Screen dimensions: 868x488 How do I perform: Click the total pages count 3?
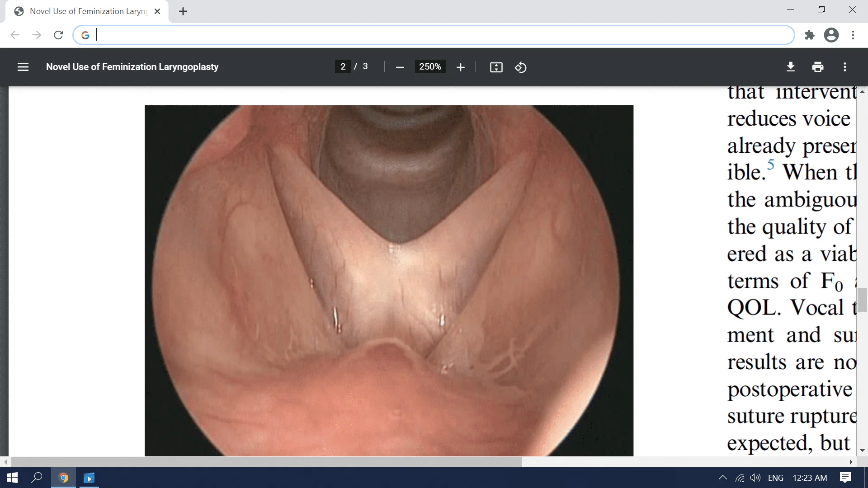click(365, 66)
